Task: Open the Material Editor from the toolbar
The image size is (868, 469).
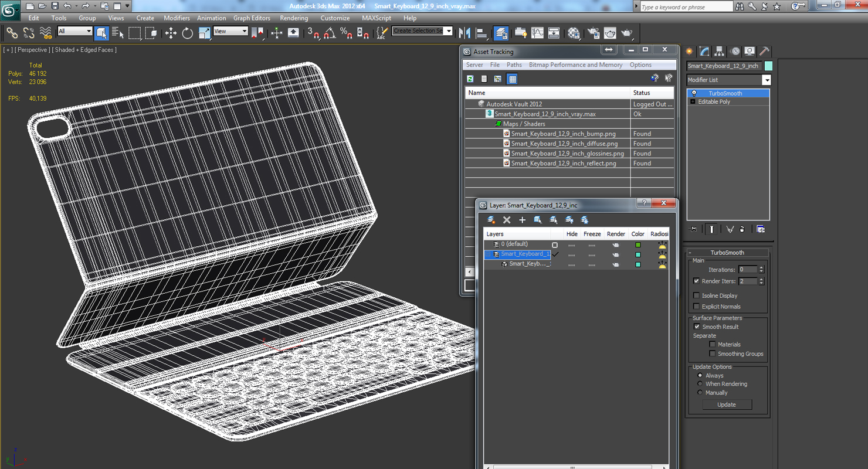Action: 574,33
